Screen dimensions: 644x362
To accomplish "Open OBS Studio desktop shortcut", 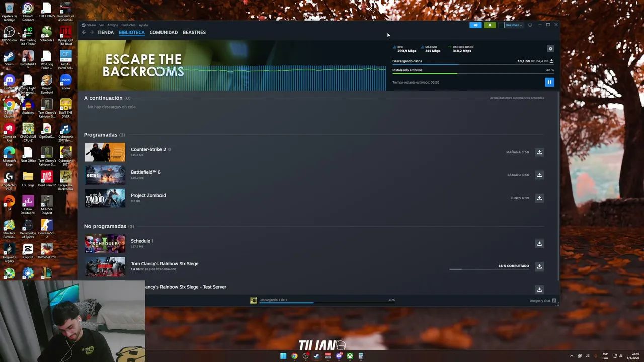I will pos(9,34).
